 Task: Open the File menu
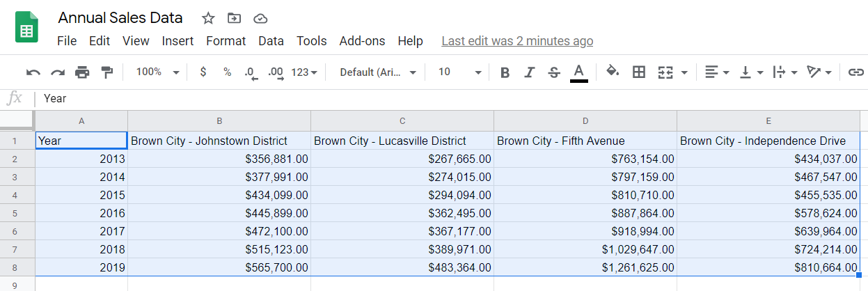(x=67, y=41)
